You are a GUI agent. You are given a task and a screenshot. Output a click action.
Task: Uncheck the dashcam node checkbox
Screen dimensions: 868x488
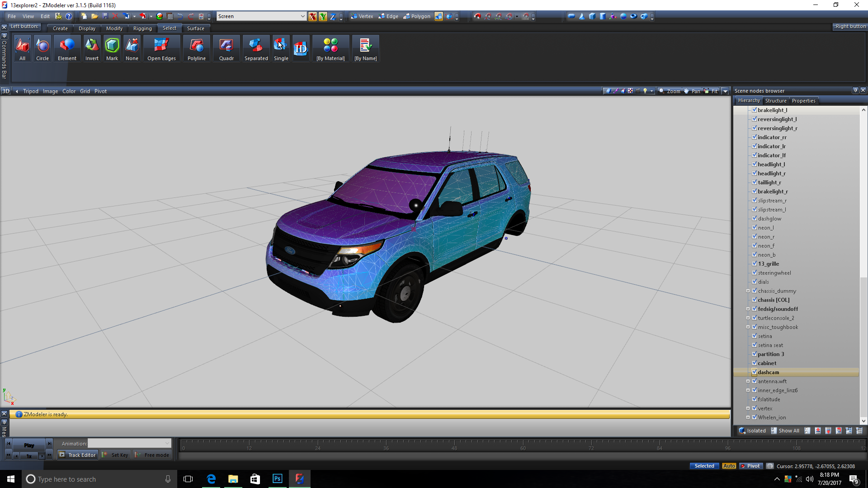[755, 372]
